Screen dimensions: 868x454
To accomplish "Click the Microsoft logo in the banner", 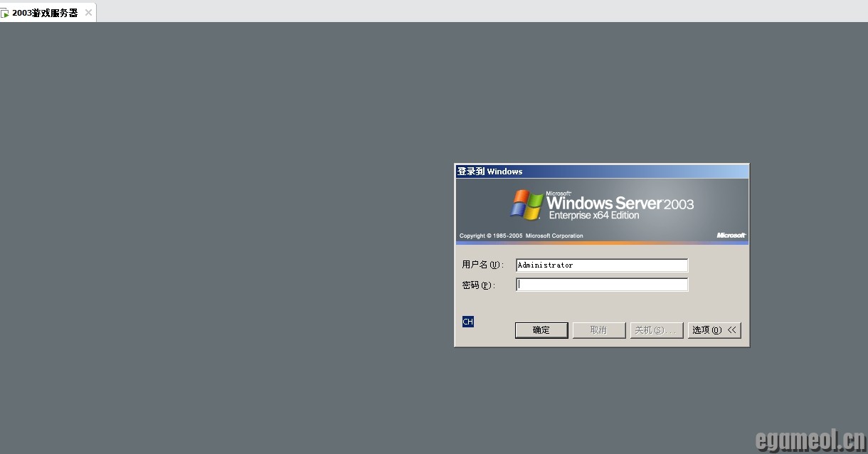I will (731, 235).
